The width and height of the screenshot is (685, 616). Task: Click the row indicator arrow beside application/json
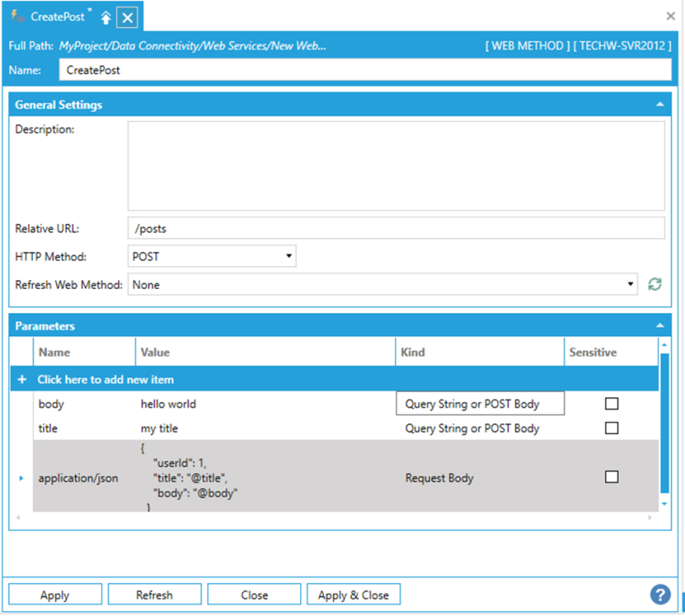(21, 478)
